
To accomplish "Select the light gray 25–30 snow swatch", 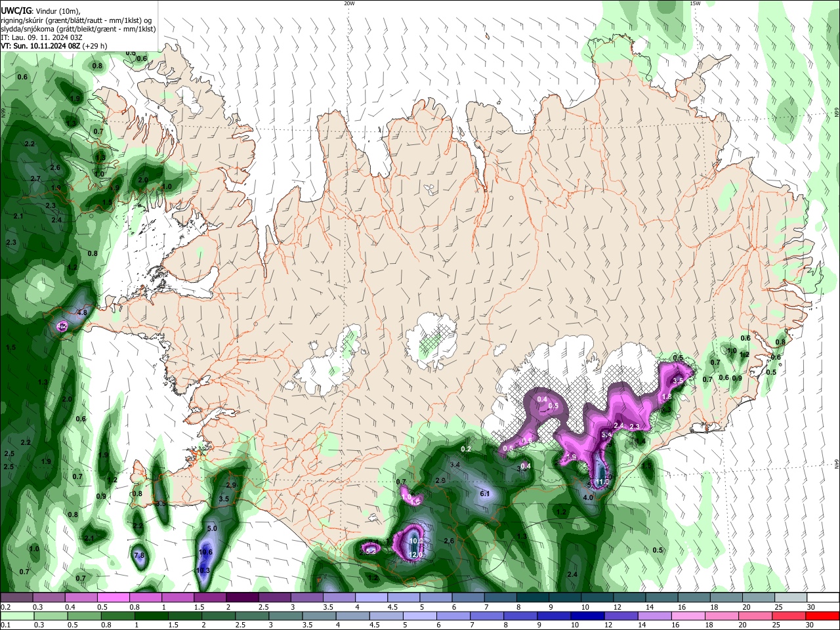I will (x=790, y=598).
